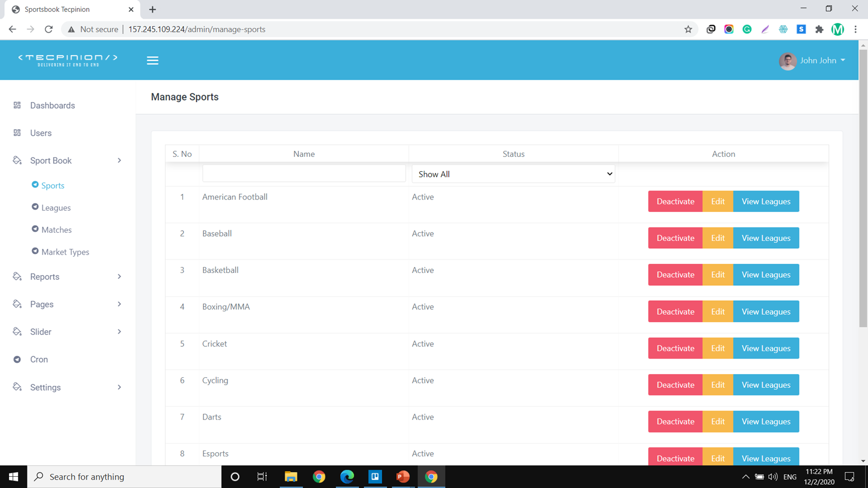868x488 pixels.
Task: Select Sports in the sidebar
Action: click(52, 185)
